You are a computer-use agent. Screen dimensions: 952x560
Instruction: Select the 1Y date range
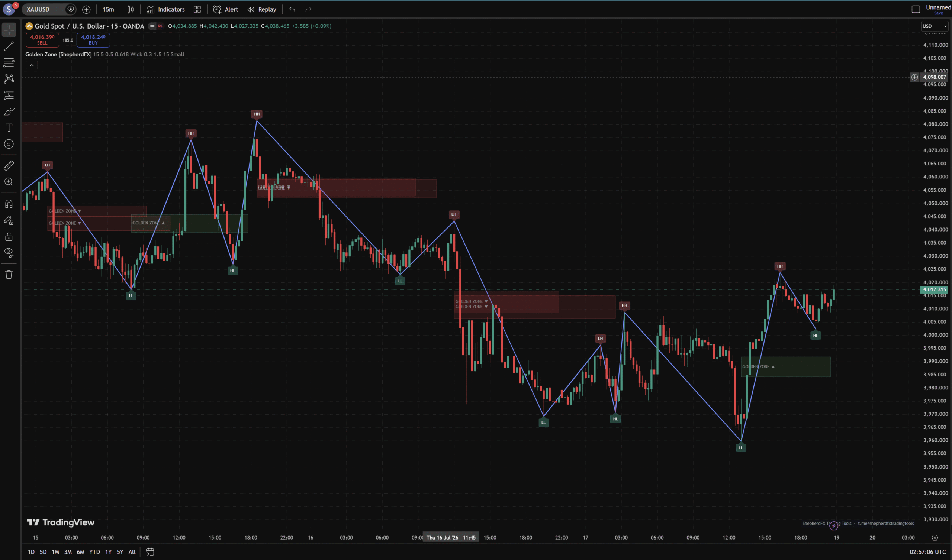click(x=109, y=552)
